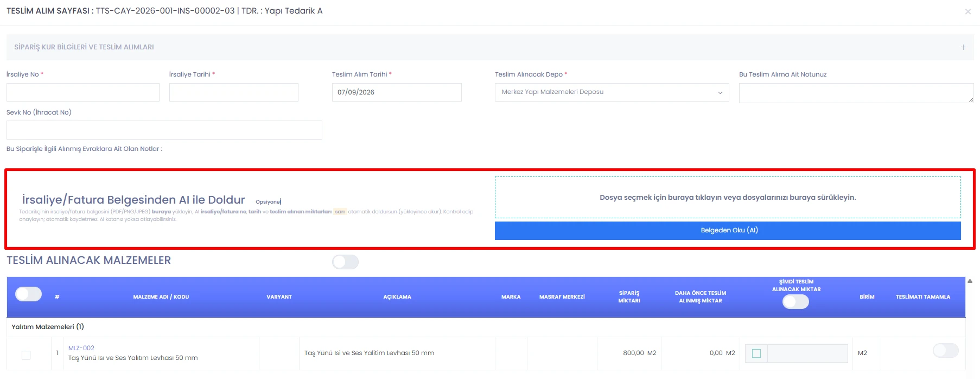Click the Malzeme Adı / Kodu column header
The height and width of the screenshot is (379, 980).
161,297
